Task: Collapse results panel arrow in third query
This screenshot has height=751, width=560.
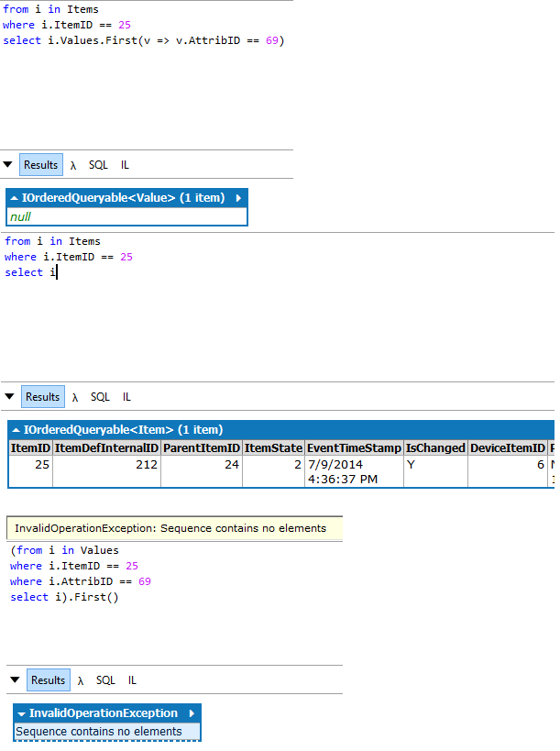Action: click(x=15, y=679)
